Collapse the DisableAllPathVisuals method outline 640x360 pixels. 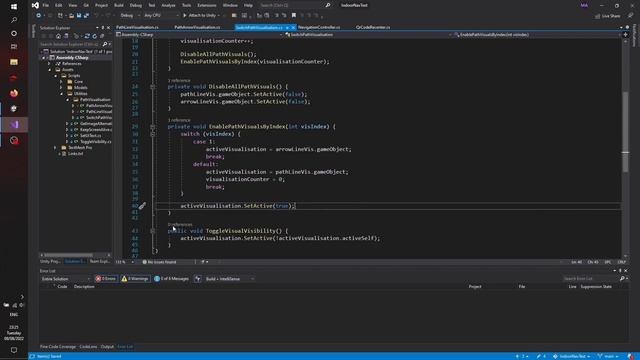(x=152, y=87)
